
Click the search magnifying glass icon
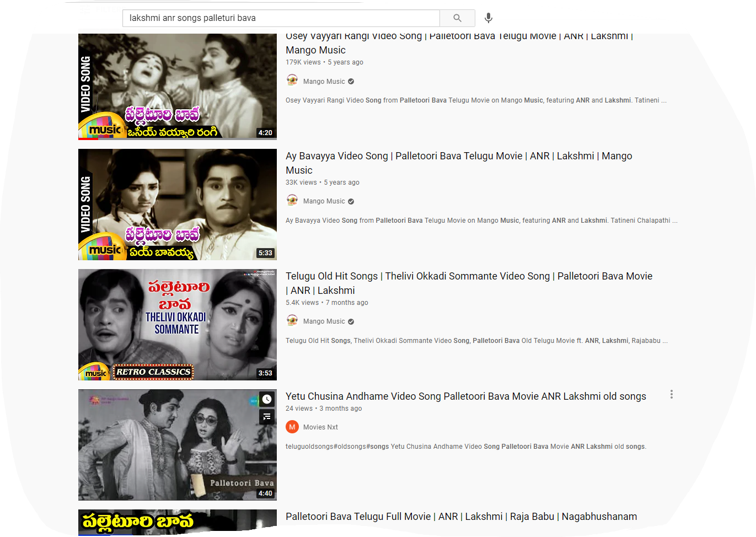click(457, 18)
